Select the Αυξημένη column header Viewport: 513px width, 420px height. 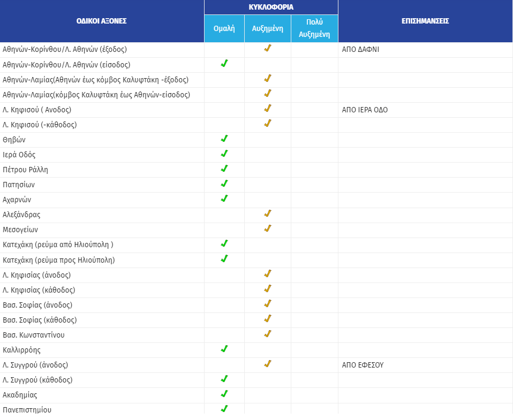click(x=267, y=28)
